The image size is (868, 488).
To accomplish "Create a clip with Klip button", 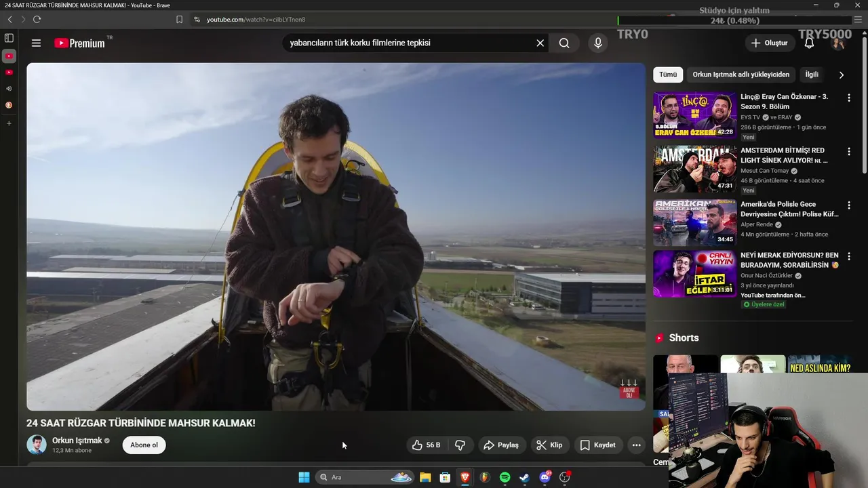I will [549, 445].
